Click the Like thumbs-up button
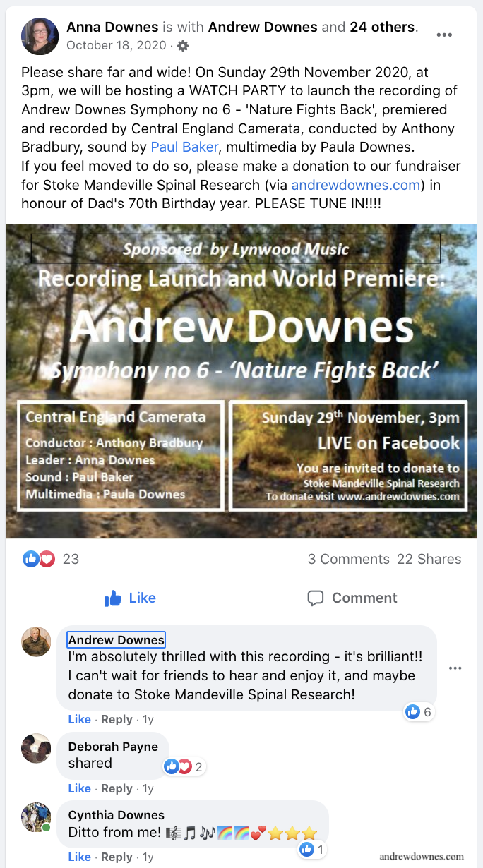 coord(130,598)
